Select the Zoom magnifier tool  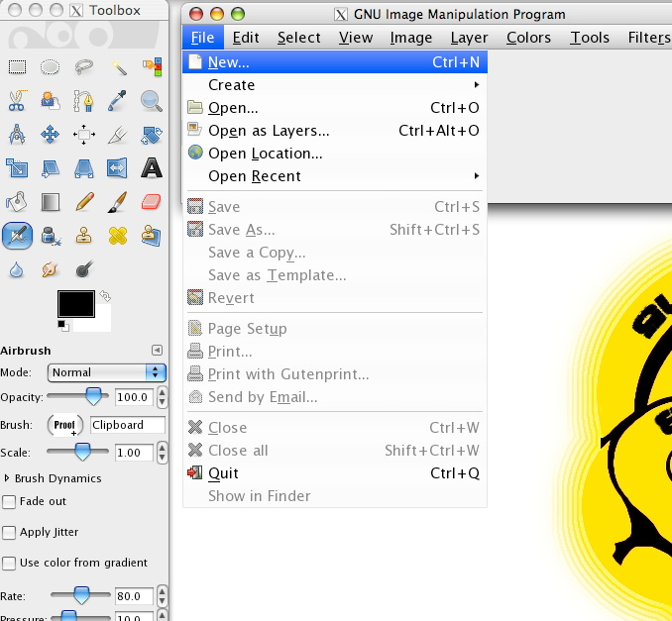pos(152,101)
